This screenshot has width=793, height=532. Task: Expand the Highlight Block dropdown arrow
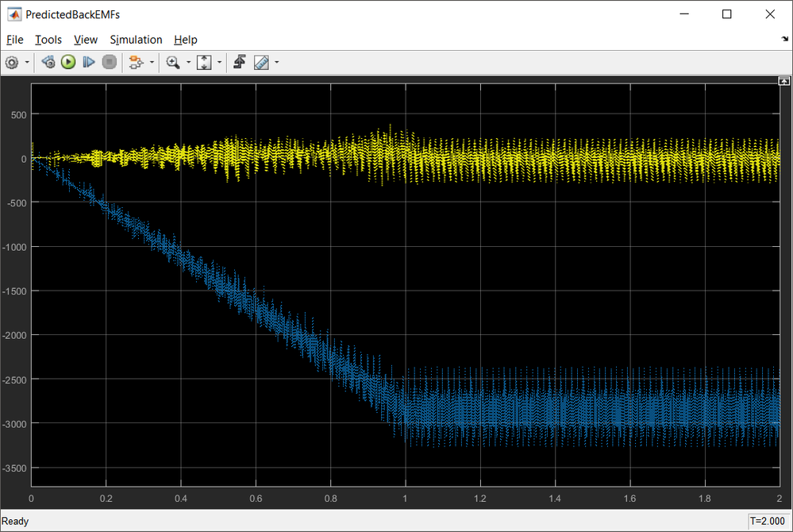[152, 62]
